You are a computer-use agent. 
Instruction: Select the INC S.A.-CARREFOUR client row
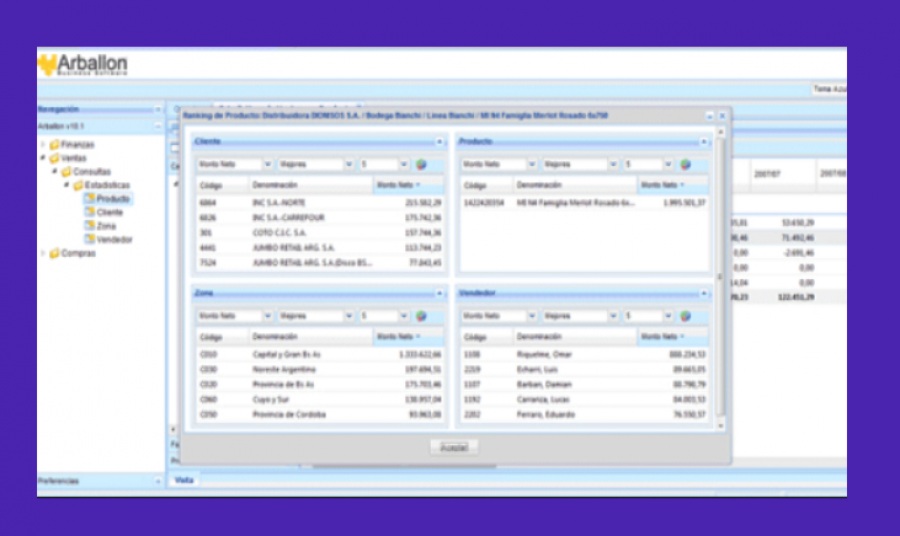[x=320, y=218]
